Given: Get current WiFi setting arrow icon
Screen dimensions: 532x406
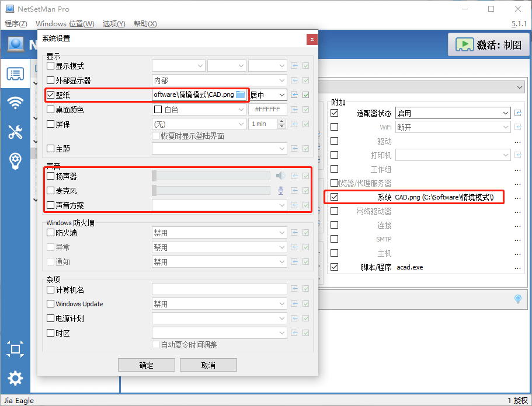Looking at the screenshot, I should click(x=518, y=127).
